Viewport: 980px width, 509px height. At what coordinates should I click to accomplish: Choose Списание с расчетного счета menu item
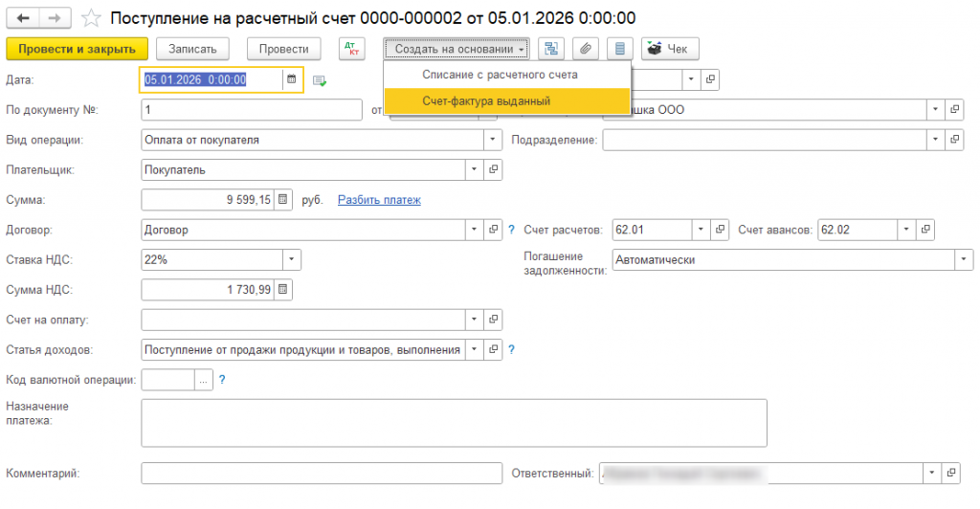(507, 75)
